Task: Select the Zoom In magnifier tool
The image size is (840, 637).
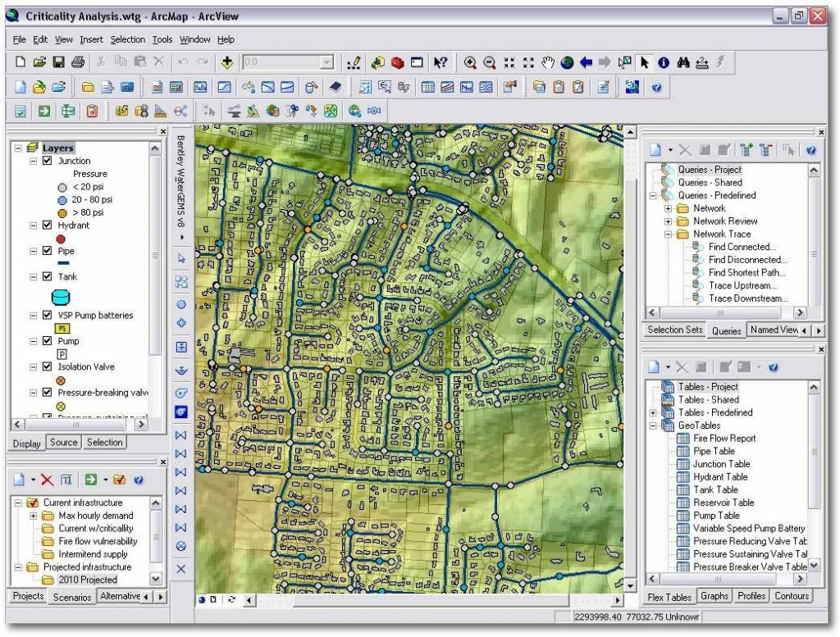Action: [470, 62]
